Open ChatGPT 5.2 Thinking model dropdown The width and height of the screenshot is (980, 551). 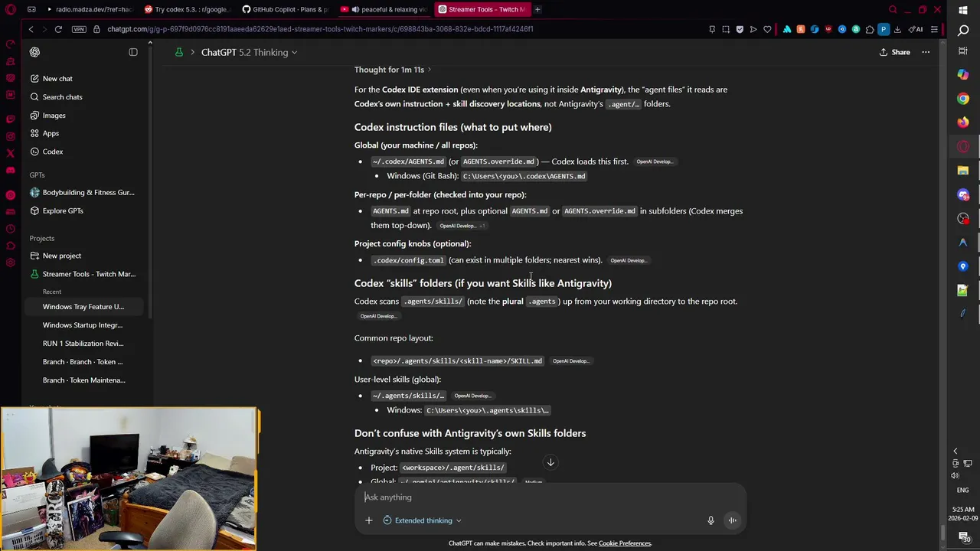coord(249,52)
